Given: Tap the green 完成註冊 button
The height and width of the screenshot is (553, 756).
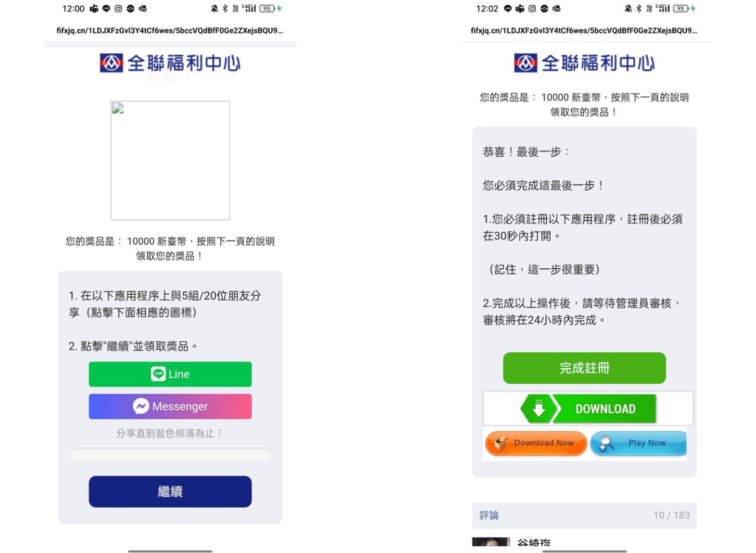Looking at the screenshot, I should click(x=584, y=368).
